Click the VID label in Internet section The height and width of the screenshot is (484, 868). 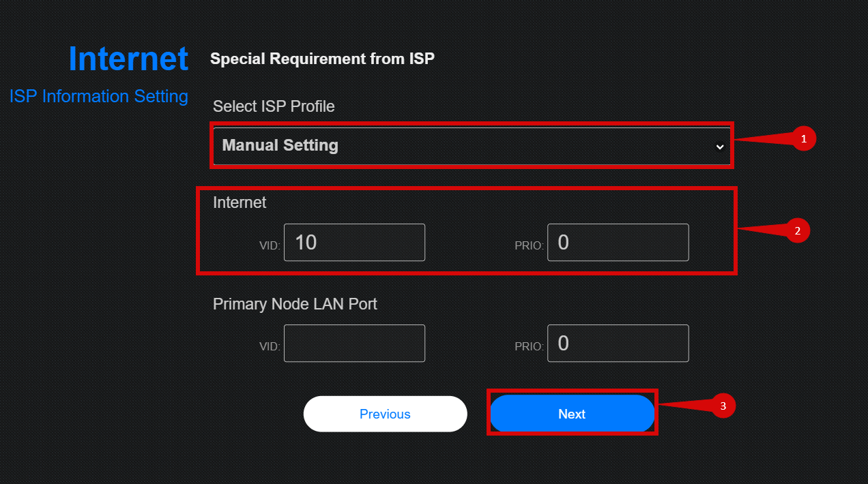click(270, 245)
